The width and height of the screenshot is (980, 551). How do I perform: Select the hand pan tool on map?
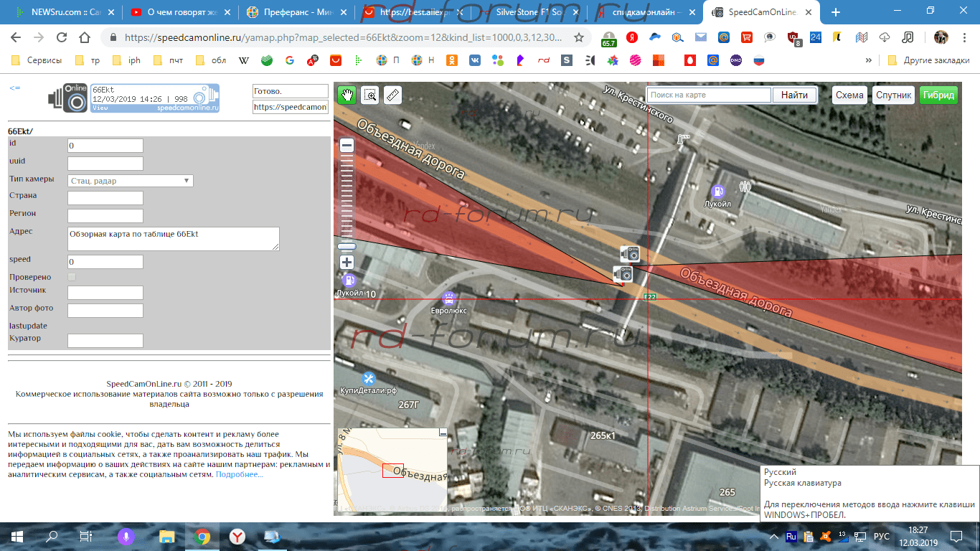point(347,95)
